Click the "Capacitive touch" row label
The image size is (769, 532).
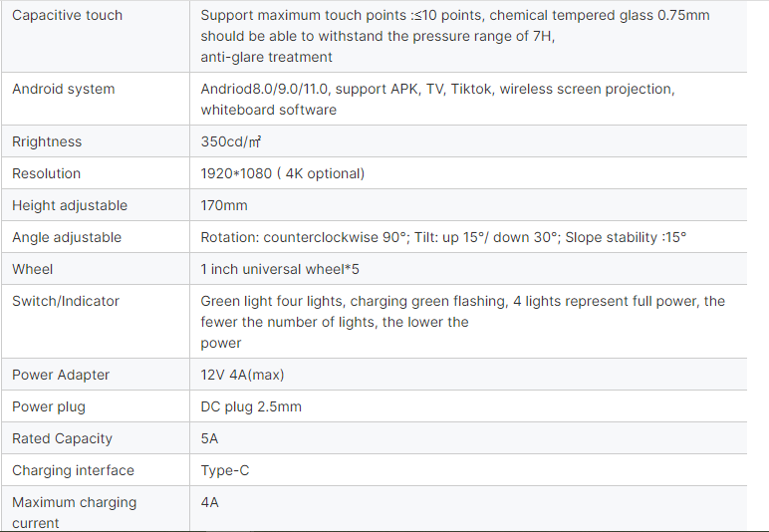[x=68, y=16]
